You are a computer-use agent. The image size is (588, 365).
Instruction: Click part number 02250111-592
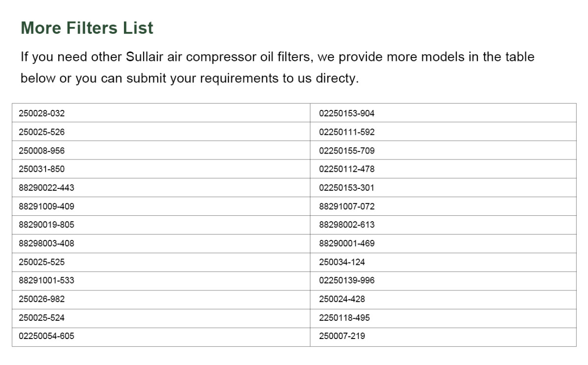point(346,132)
